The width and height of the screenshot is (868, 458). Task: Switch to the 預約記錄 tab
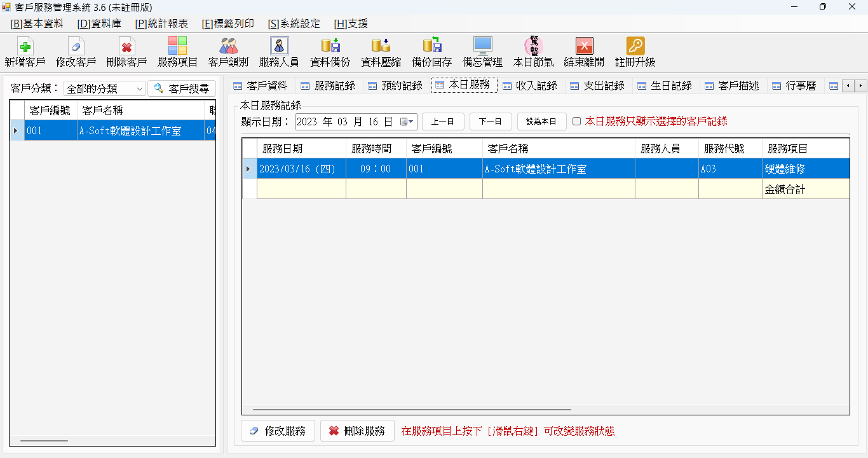[395, 85]
